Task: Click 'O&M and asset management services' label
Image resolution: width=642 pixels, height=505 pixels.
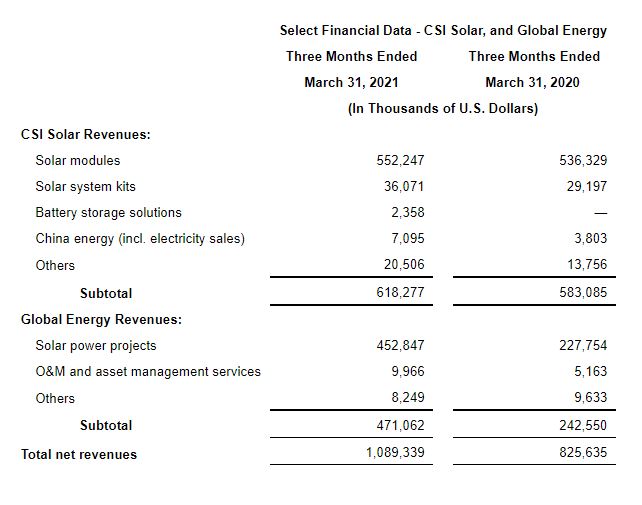Action: 148,372
